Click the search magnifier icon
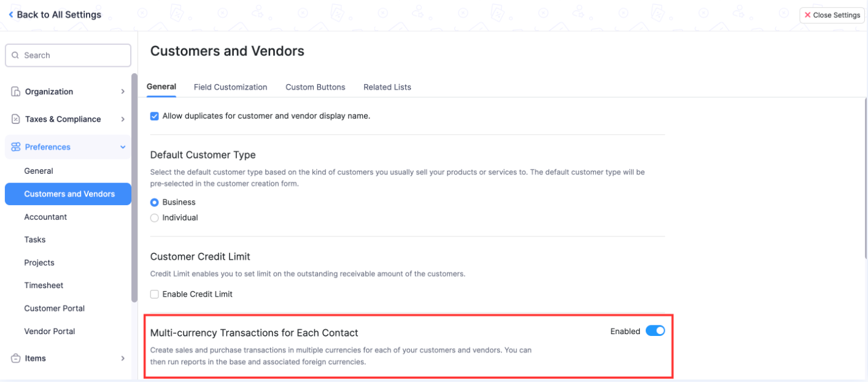The height and width of the screenshot is (382, 868). [x=15, y=55]
